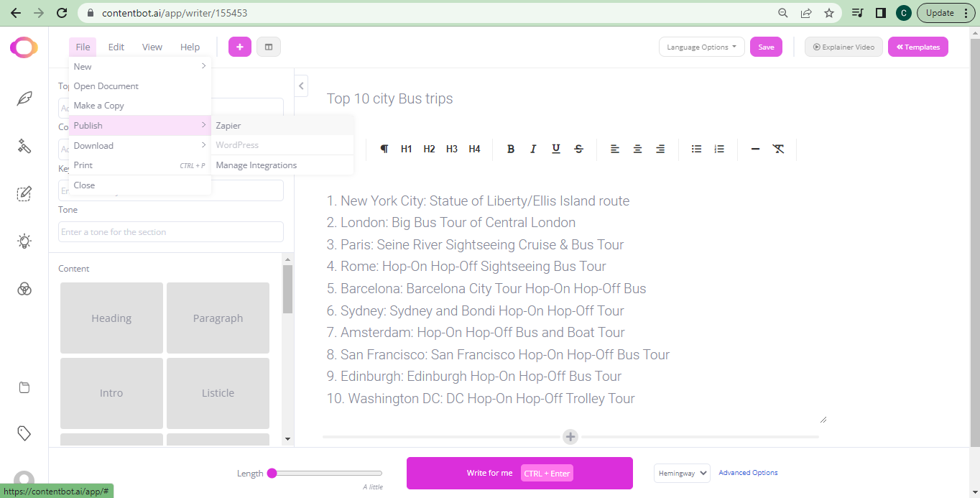Select Zapier from the Publish submenu

(x=228, y=125)
